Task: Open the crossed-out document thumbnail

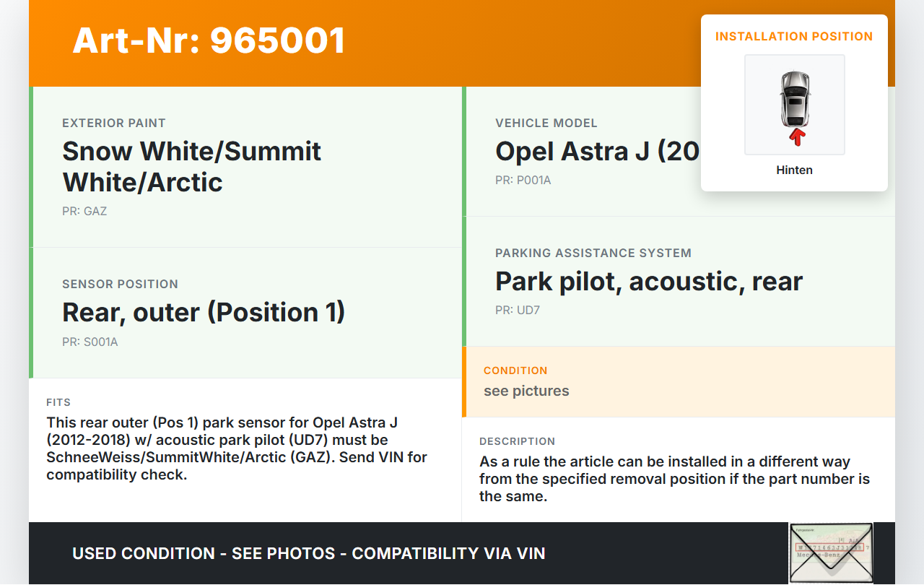Action: (x=831, y=552)
